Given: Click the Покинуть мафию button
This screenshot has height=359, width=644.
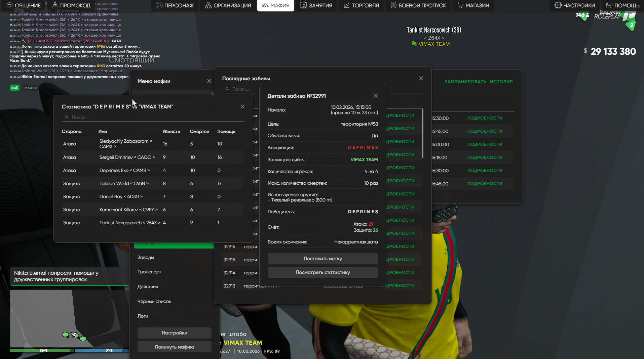Looking at the screenshot, I should click(175, 347).
